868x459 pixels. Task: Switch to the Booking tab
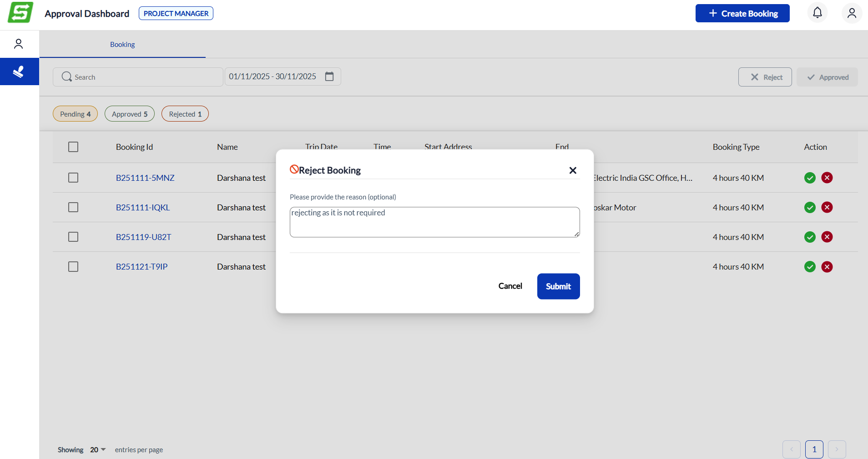coord(122,45)
